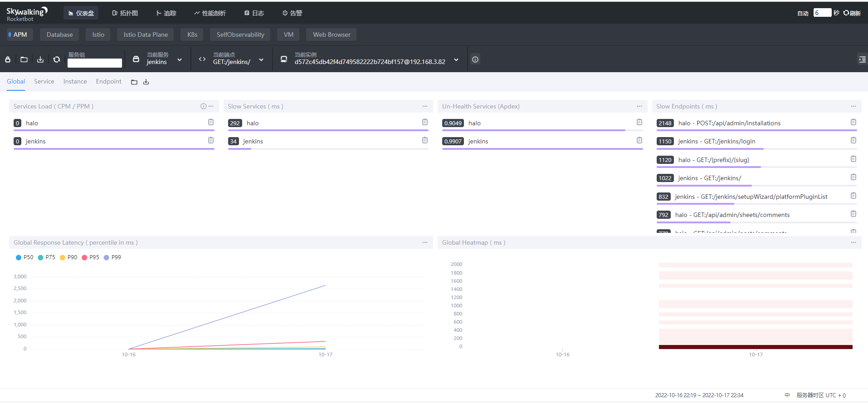The width and height of the screenshot is (868, 404).
Task: Open the 追踪 trace menu
Action: pos(166,13)
